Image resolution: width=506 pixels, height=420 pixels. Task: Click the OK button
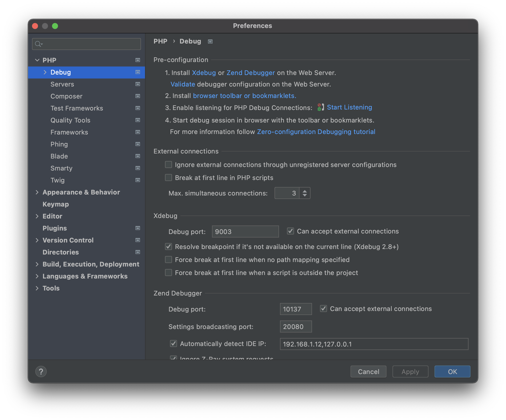(452, 371)
